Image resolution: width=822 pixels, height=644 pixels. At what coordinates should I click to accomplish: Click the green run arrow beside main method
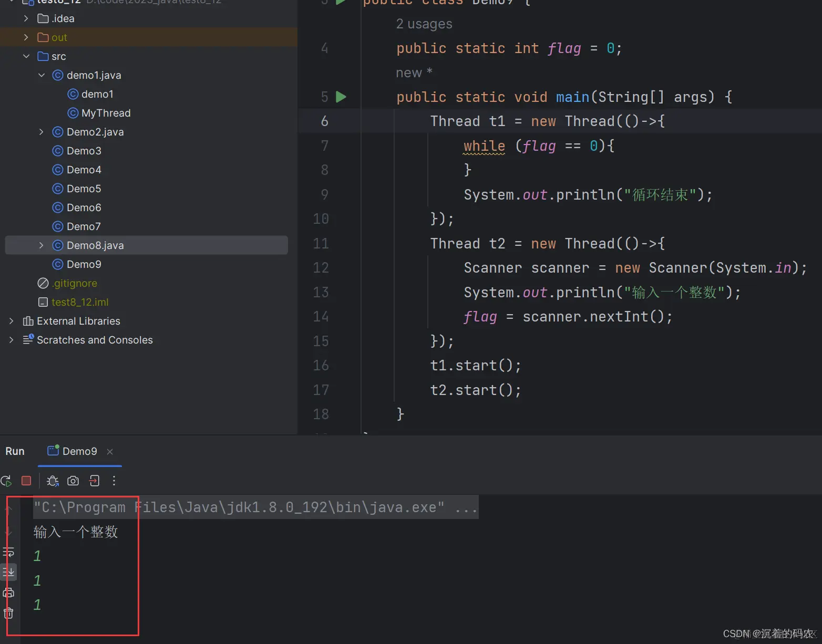[341, 97]
